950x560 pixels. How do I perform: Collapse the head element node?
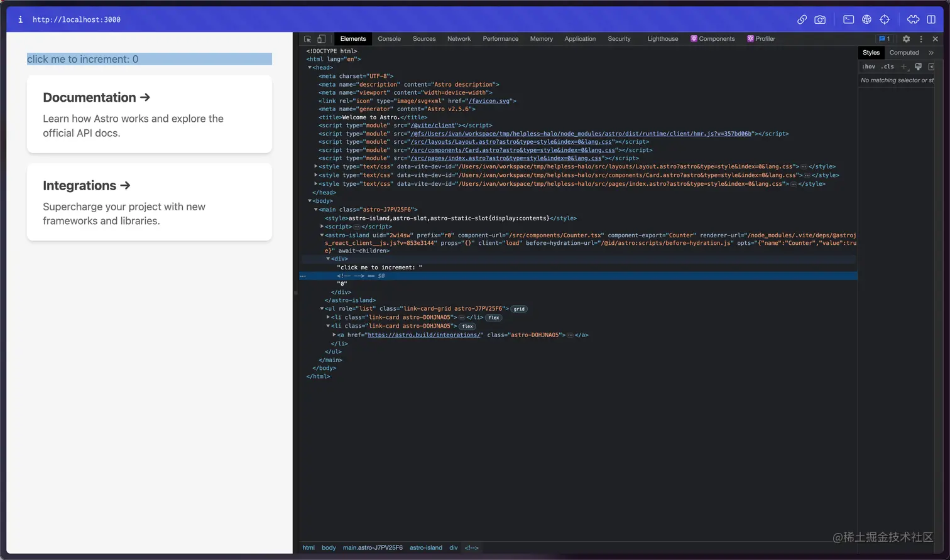point(309,68)
